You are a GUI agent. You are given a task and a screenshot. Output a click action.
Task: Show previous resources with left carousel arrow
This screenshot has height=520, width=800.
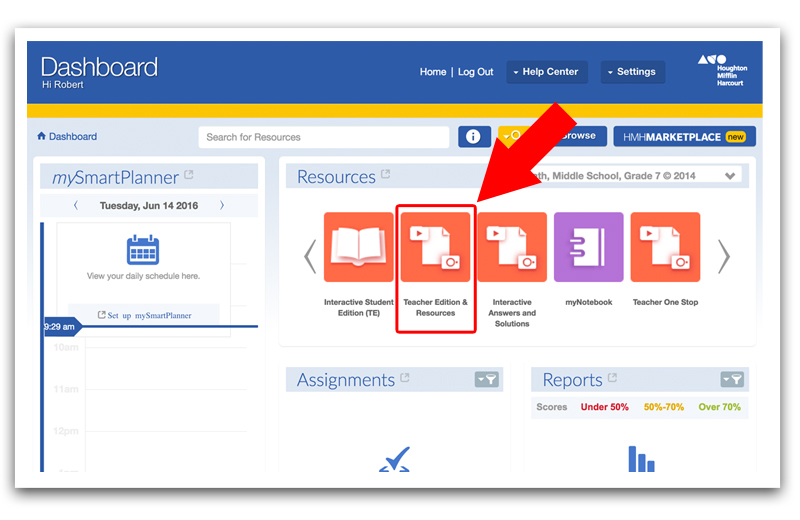coord(310,257)
